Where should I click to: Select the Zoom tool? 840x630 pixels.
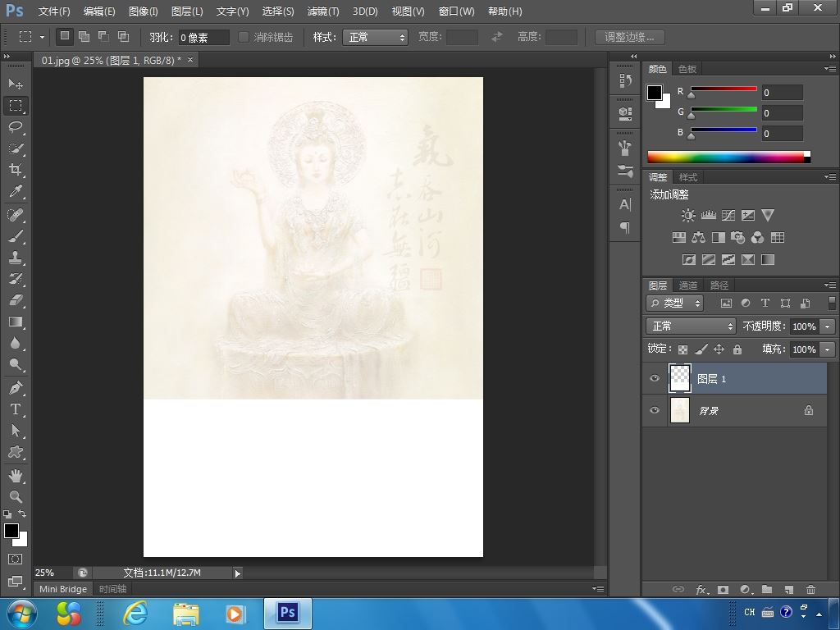pyautogui.click(x=16, y=496)
